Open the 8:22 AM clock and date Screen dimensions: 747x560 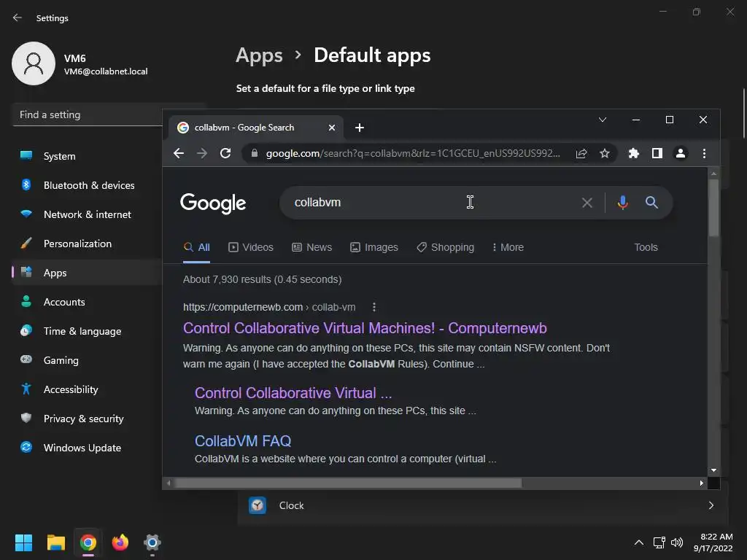[713, 542]
